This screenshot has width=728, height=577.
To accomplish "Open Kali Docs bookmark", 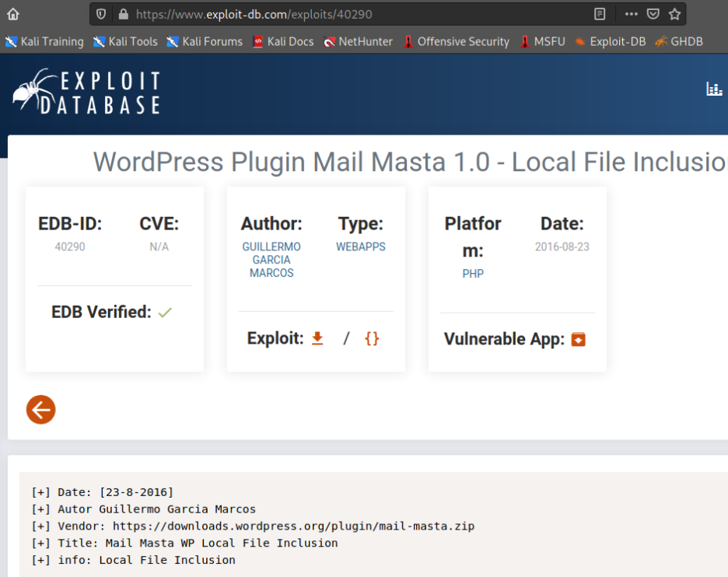I will pyautogui.click(x=283, y=42).
